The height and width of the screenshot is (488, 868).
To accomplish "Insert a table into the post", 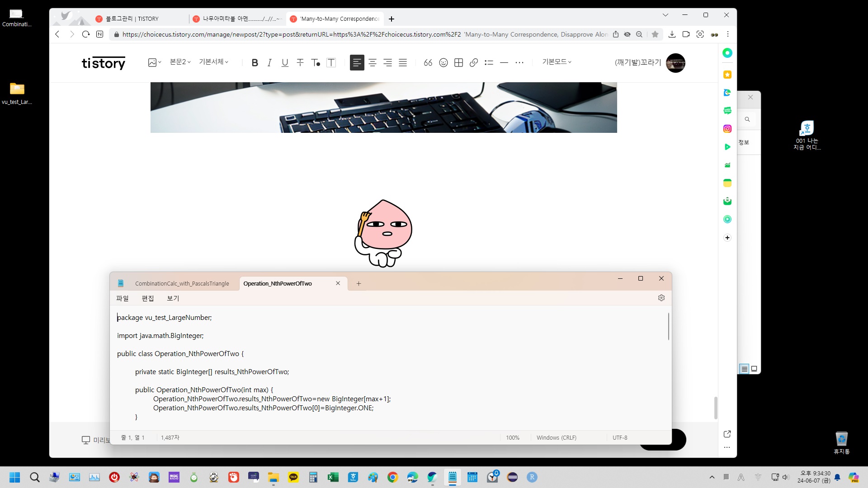I will pyautogui.click(x=458, y=63).
